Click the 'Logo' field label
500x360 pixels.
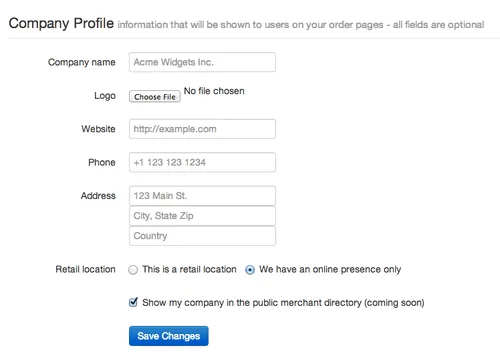pyautogui.click(x=105, y=96)
